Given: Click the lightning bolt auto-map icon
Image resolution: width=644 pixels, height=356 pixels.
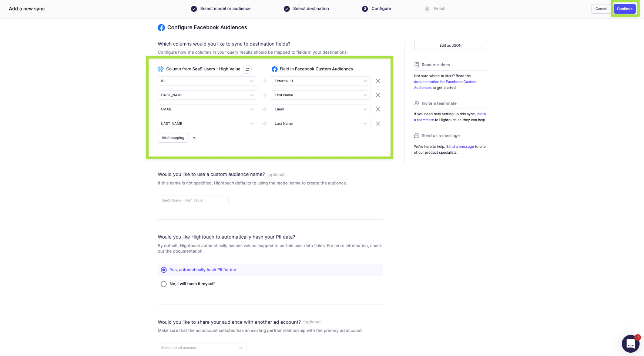Looking at the screenshot, I should (x=194, y=138).
